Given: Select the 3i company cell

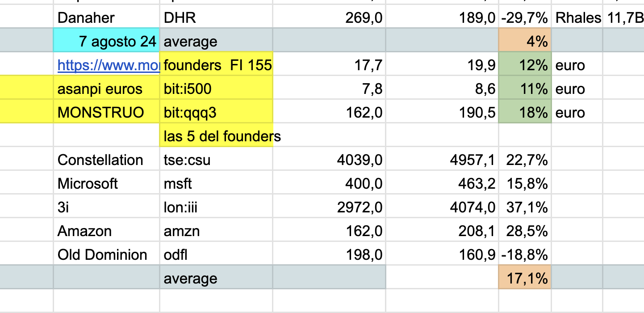Looking at the screenshot, I should click(x=107, y=207).
